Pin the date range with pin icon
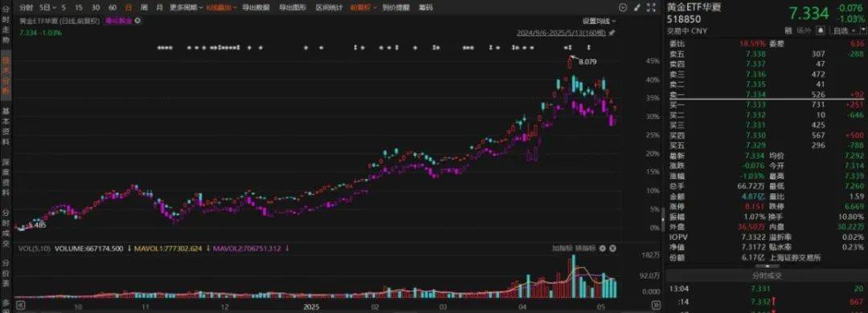This screenshot has width=868, height=313. [612, 33]
